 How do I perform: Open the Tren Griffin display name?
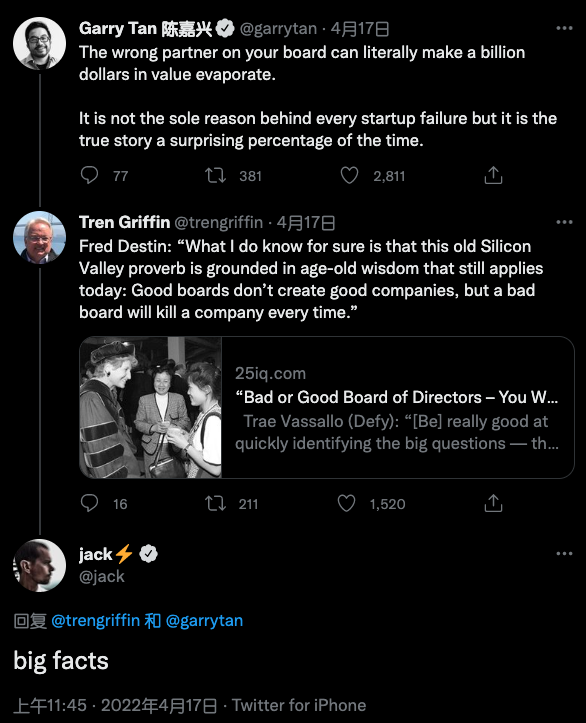124,222
